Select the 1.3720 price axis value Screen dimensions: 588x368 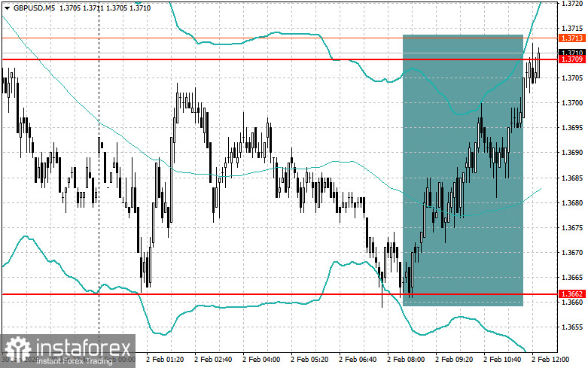coord(572,3)
